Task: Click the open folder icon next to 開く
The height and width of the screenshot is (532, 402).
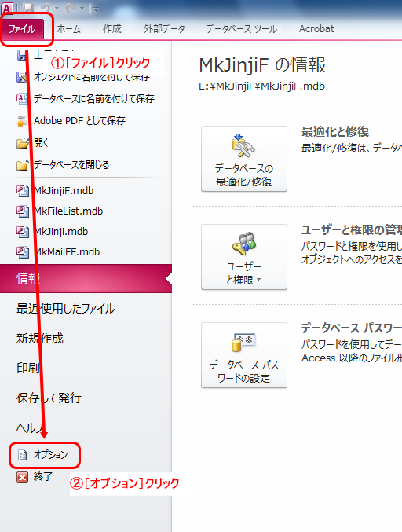Action: pyautogui.click(x=22, y=143)
